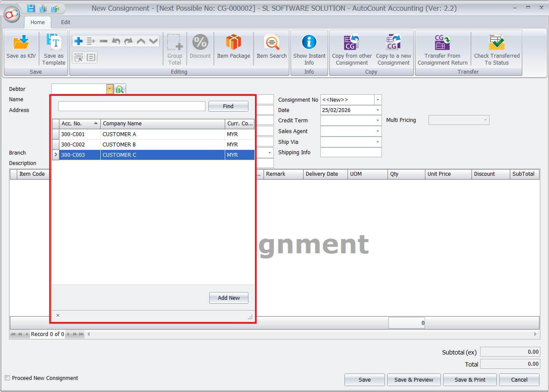Click Show Instant Info

(x=309, y=47)
